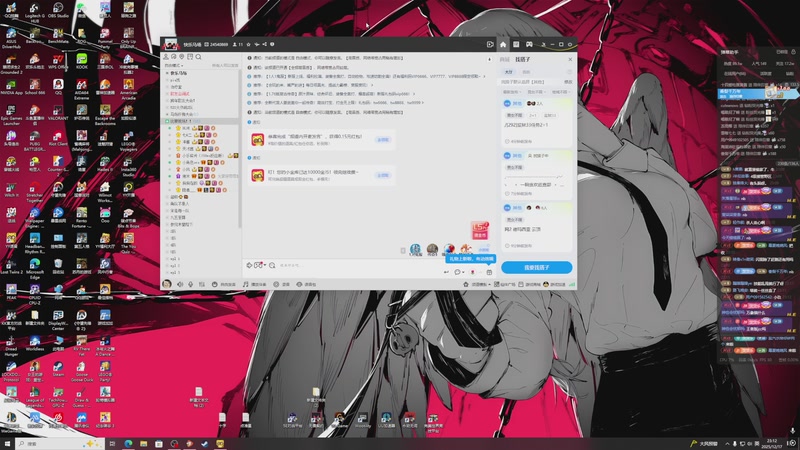
Task: Open the first filter dropdown in 找搭子 panel
Action: [511, 92]
